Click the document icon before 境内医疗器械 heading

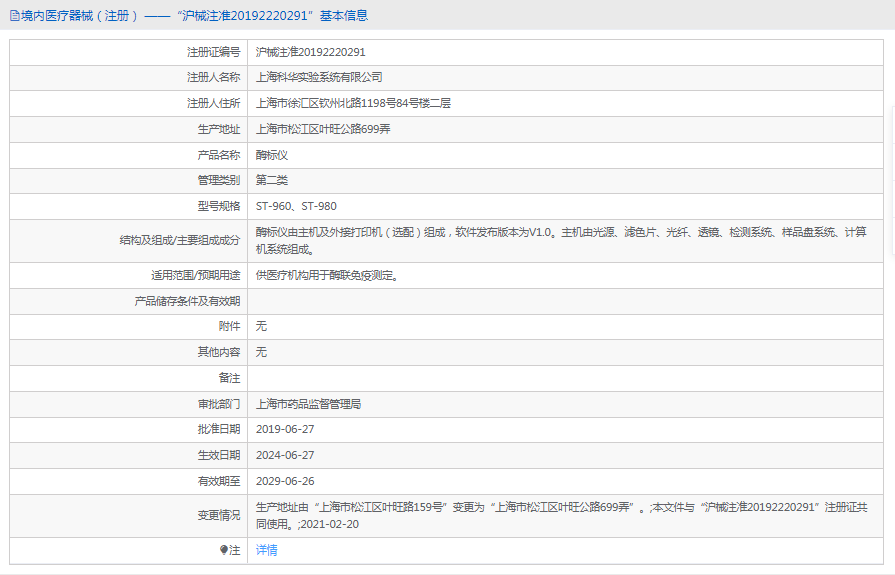[14, 16]
